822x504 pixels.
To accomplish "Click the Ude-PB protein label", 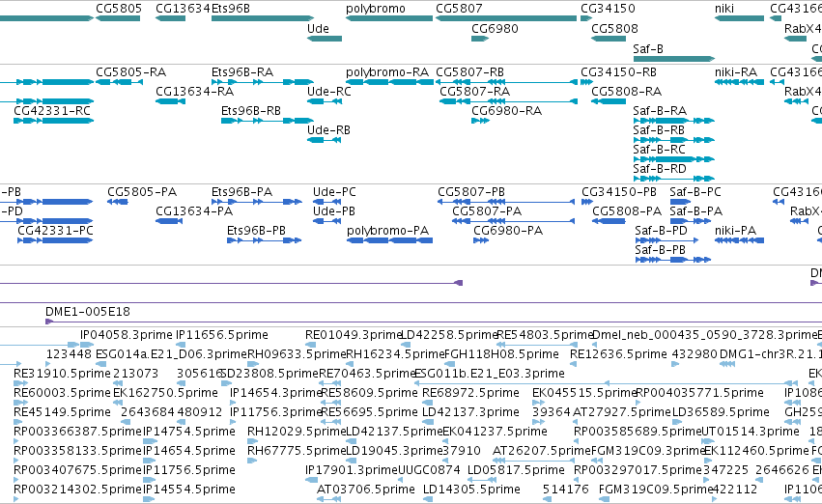I will [334, 211].
